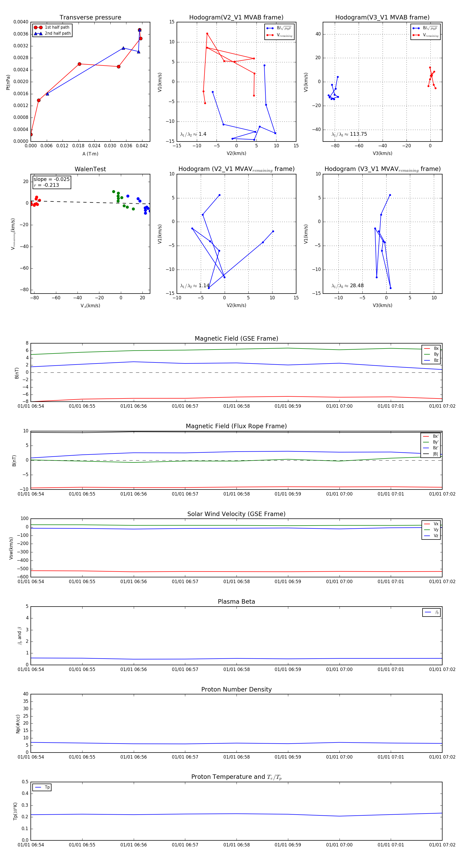The height and width of the screenshot is (868, 473).
Task: Select the 'Tp' legend entry
Action: pos(42,788)
